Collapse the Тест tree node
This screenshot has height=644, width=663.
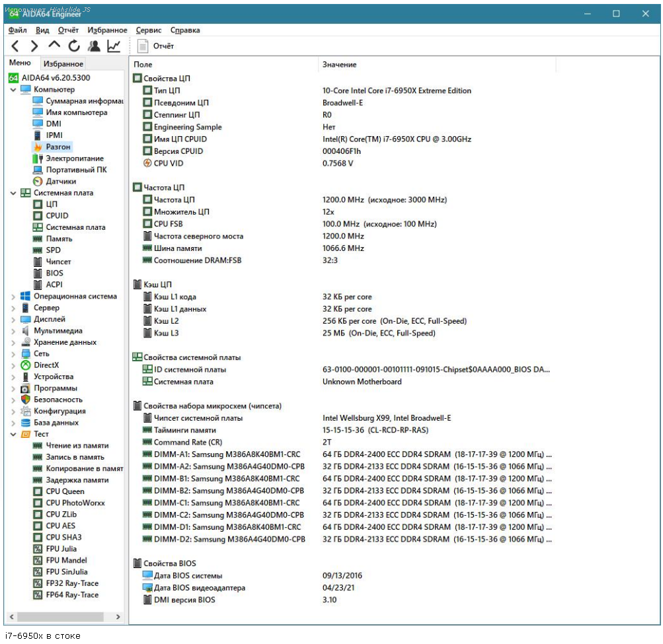pos(13,434)
